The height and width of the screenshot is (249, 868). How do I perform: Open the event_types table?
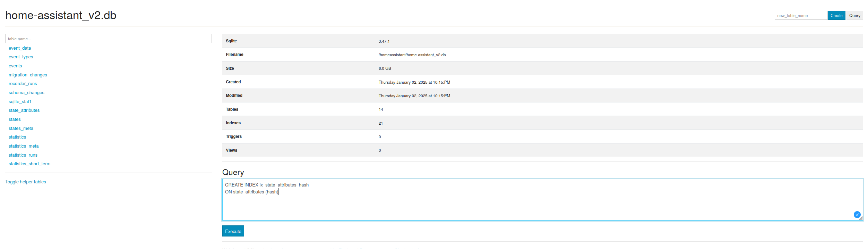pyautogui.click(x=21, y=57)
